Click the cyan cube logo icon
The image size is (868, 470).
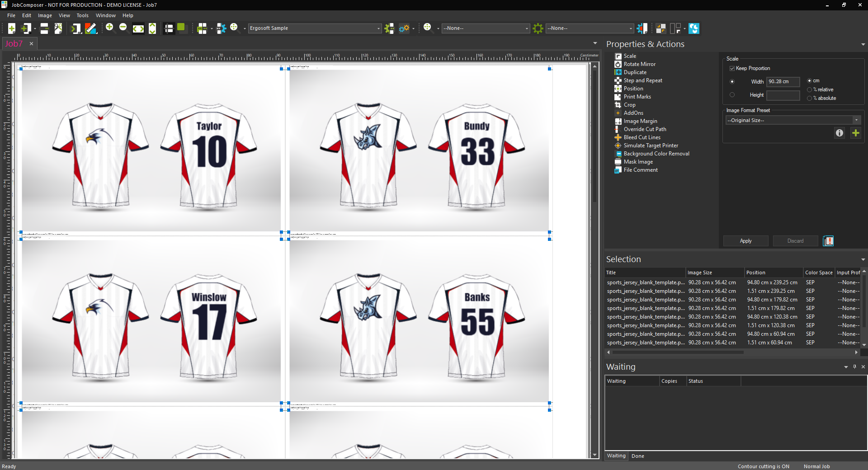[694, 28]
